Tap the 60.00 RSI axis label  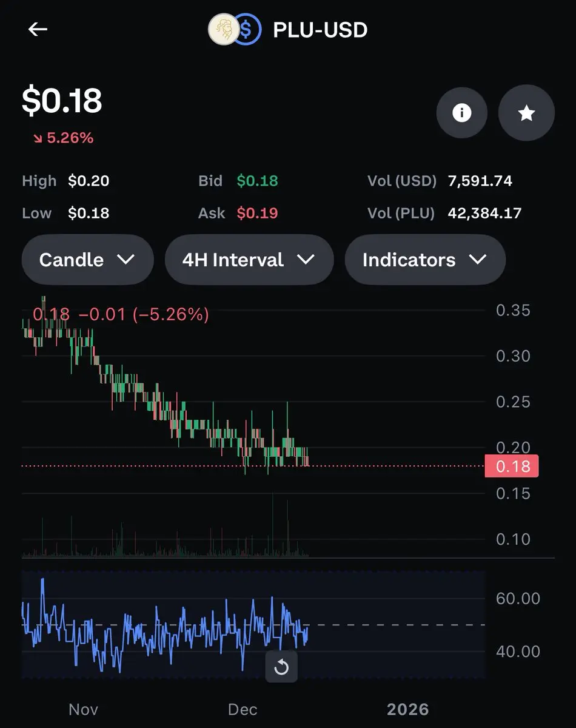click(518, 599)
